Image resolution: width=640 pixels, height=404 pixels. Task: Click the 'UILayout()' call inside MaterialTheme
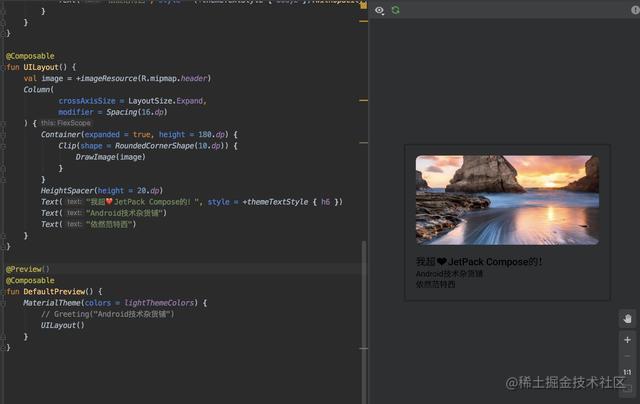(x=62, y=325)
